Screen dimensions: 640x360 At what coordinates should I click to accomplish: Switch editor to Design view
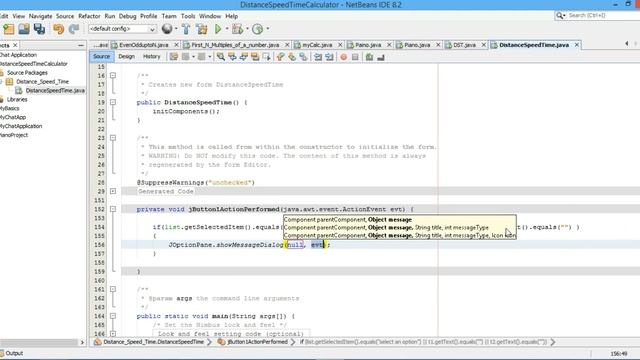[x=127, y=57]
